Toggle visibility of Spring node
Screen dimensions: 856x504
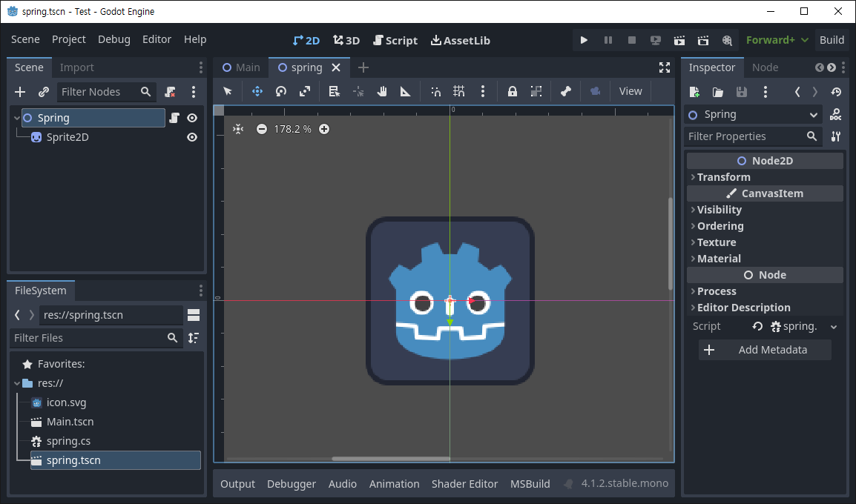coord(192,118)
